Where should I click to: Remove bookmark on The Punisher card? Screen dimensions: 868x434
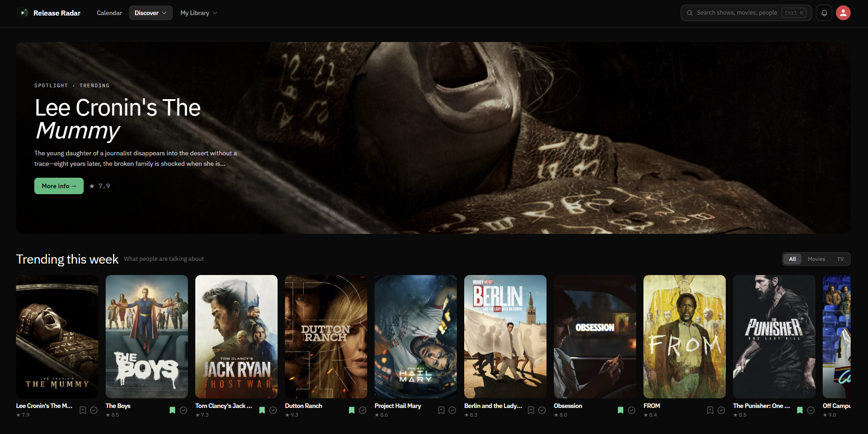[x=800, y=410]
